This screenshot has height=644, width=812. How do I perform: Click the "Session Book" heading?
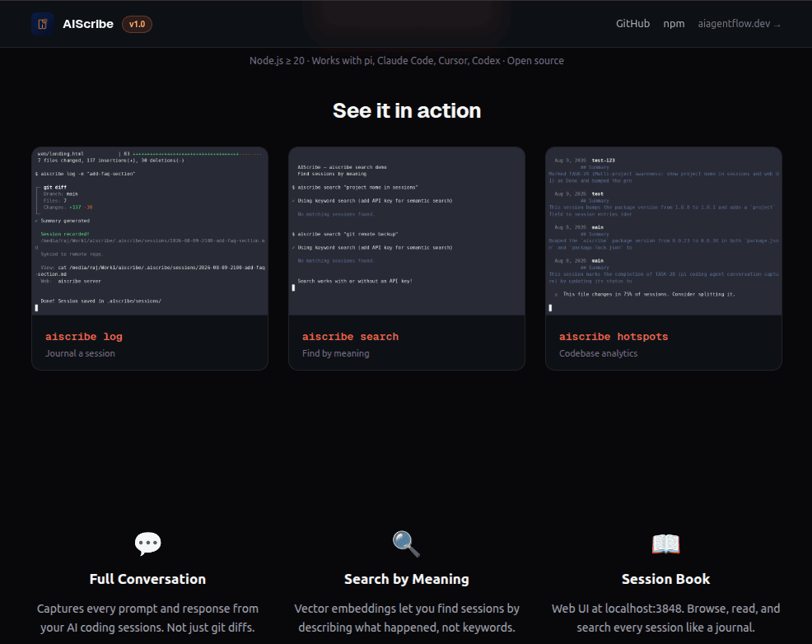pyautogui.click(x=665, y=579)
